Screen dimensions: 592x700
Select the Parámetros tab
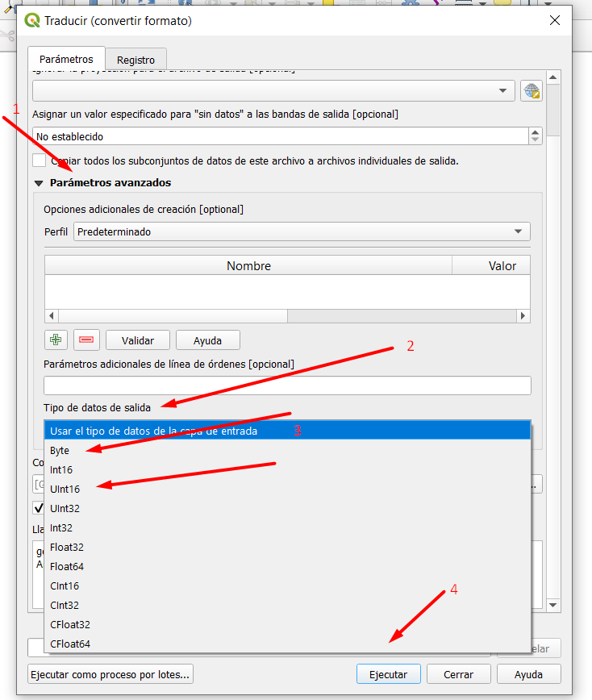[x=66, y=59]
